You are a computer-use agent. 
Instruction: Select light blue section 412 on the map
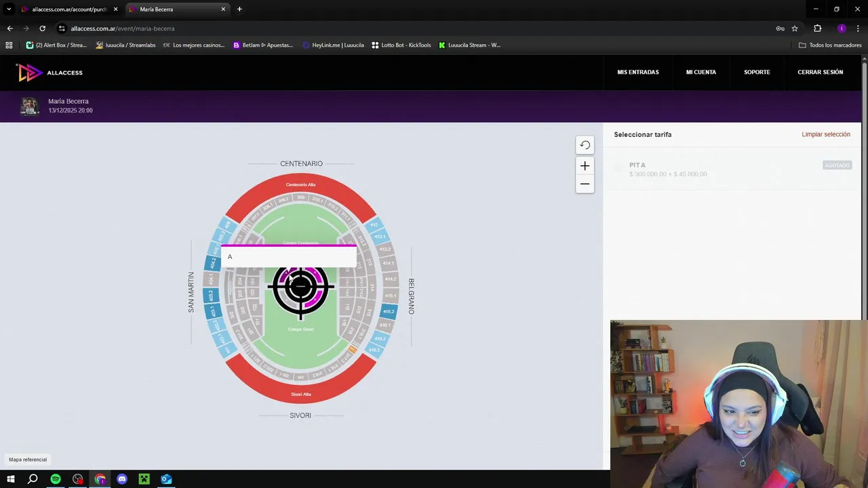tap(374, 224)
